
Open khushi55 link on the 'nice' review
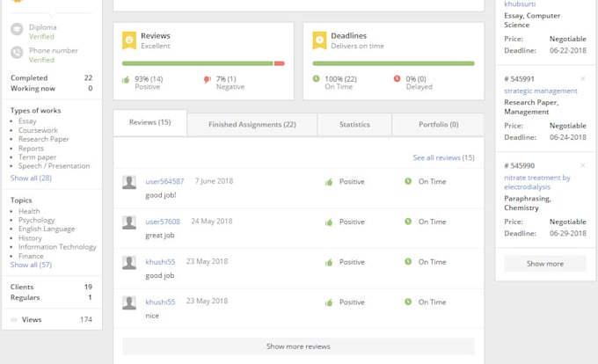[x=160, y=302]
